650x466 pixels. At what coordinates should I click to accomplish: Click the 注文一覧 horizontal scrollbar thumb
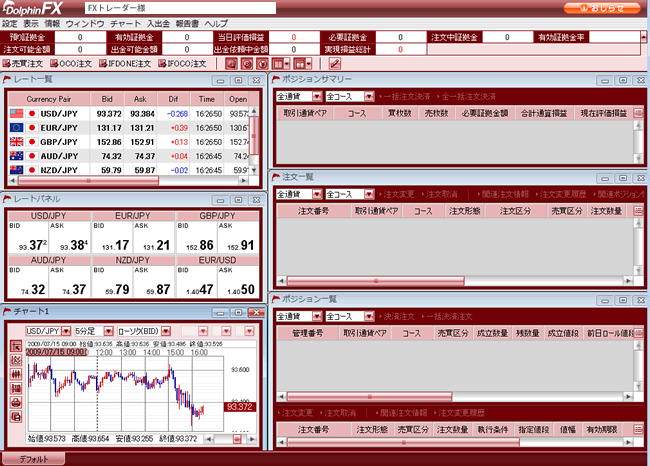pyautogui.click(x=376, y=281)
